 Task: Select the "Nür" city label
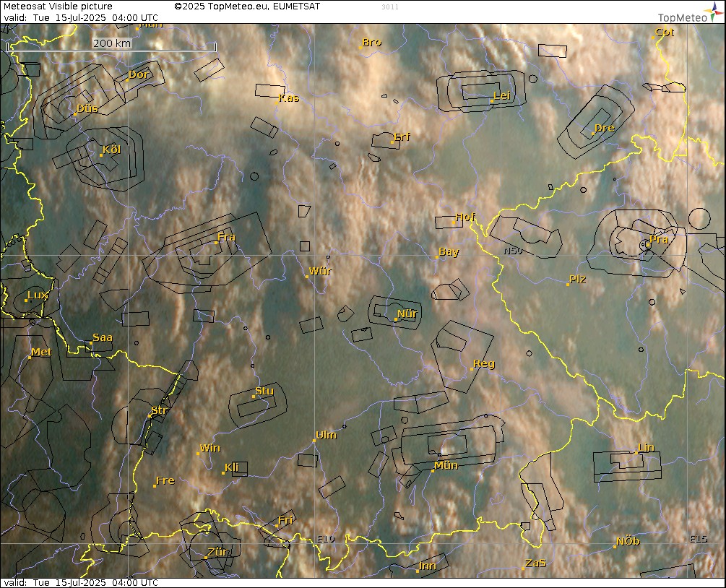click(x=407, y=314)
